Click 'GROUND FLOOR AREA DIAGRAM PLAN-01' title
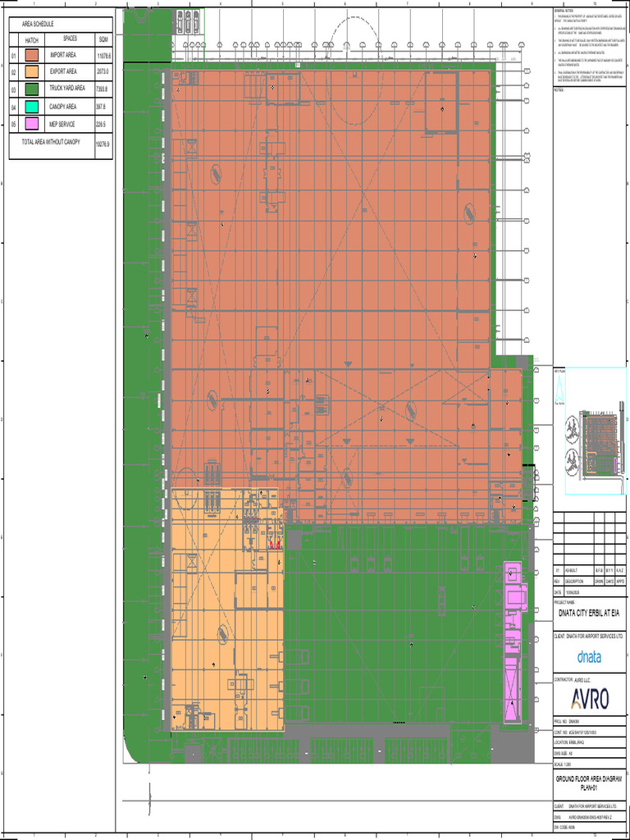Screen dimensions: 630x840 point(589,783)
